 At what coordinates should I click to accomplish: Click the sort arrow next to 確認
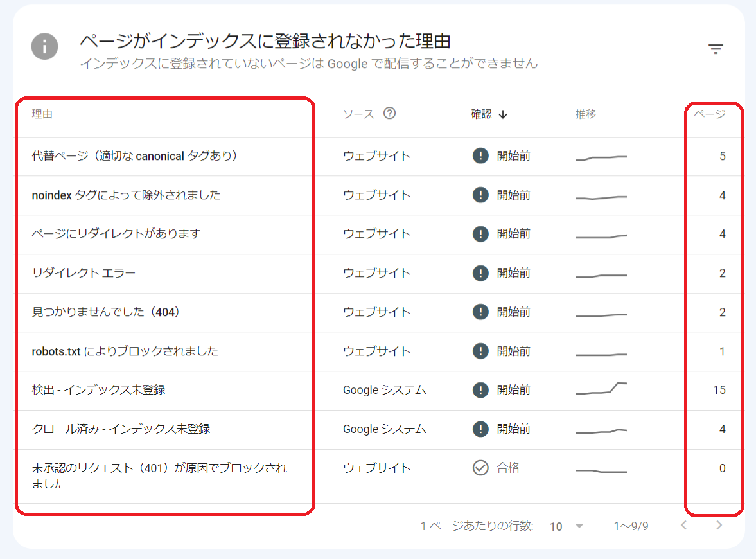[x=503, y=114]
